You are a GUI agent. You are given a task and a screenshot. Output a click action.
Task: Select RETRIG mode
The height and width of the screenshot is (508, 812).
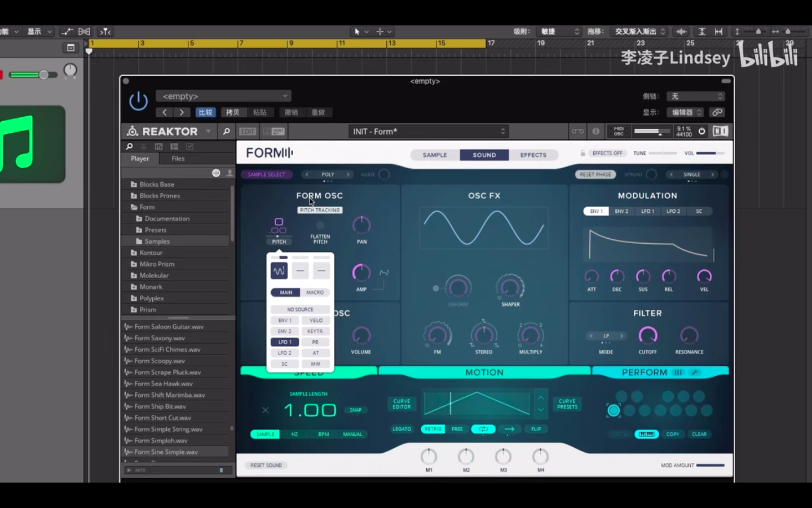point(433,429)
